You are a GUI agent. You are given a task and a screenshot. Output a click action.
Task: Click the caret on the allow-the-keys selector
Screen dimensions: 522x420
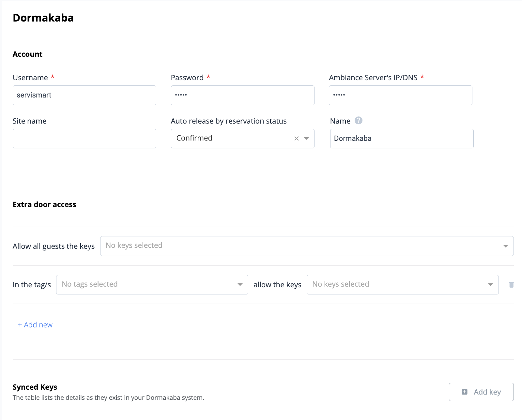click(x=490, y=284)
